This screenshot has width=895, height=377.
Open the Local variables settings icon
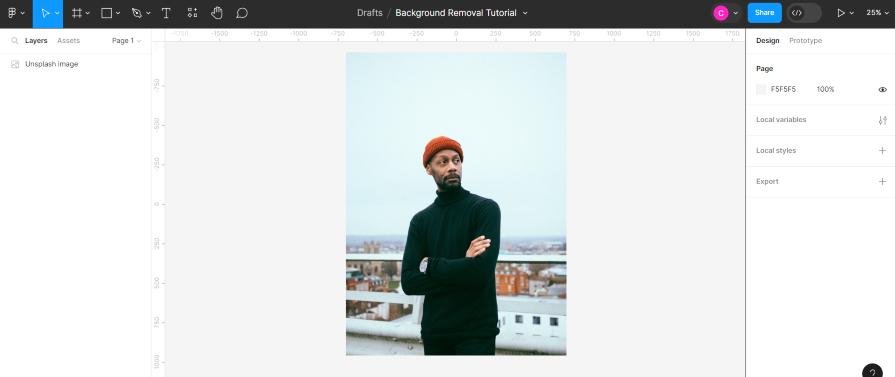point(882,121)
